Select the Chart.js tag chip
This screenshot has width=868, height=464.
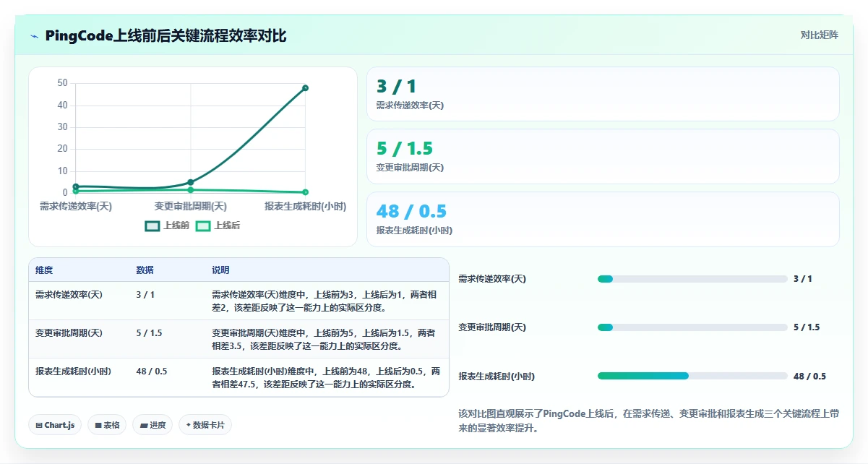pyautogui.click(x=56, y=425)
